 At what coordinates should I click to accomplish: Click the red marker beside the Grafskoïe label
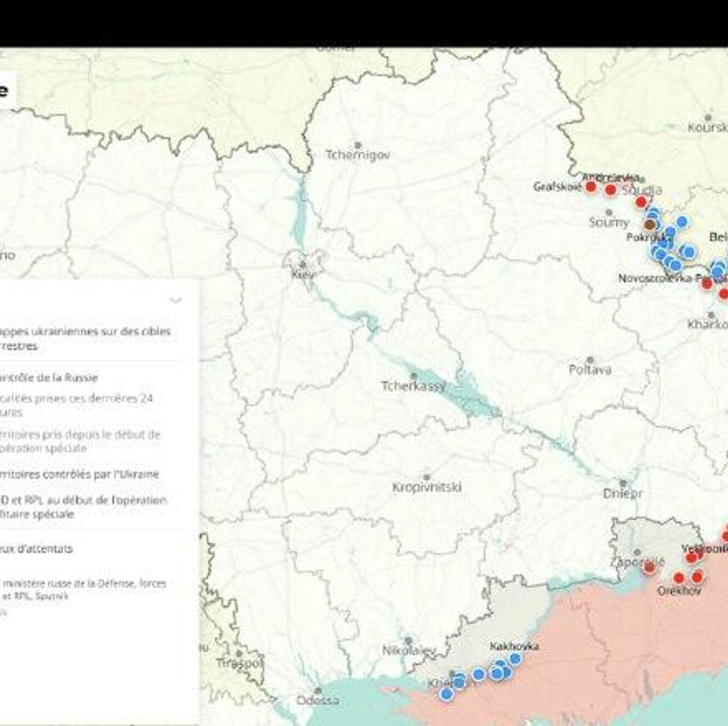coord(591,187)
